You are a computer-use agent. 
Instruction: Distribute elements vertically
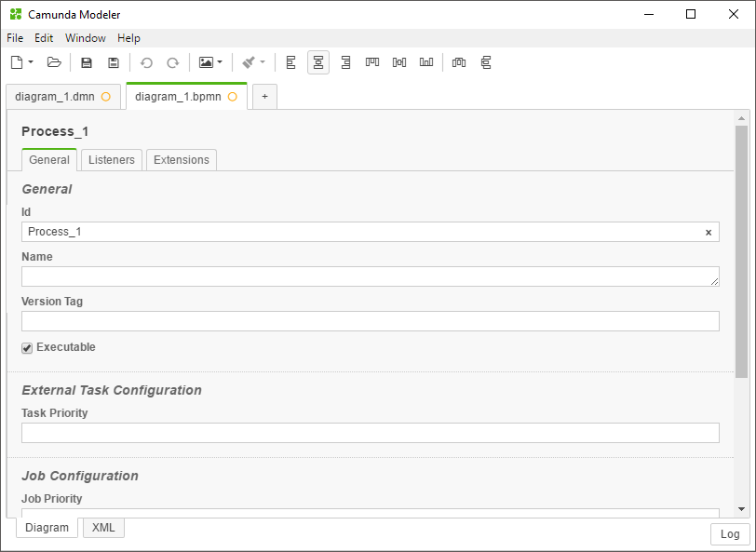click(x=485, y=62)
